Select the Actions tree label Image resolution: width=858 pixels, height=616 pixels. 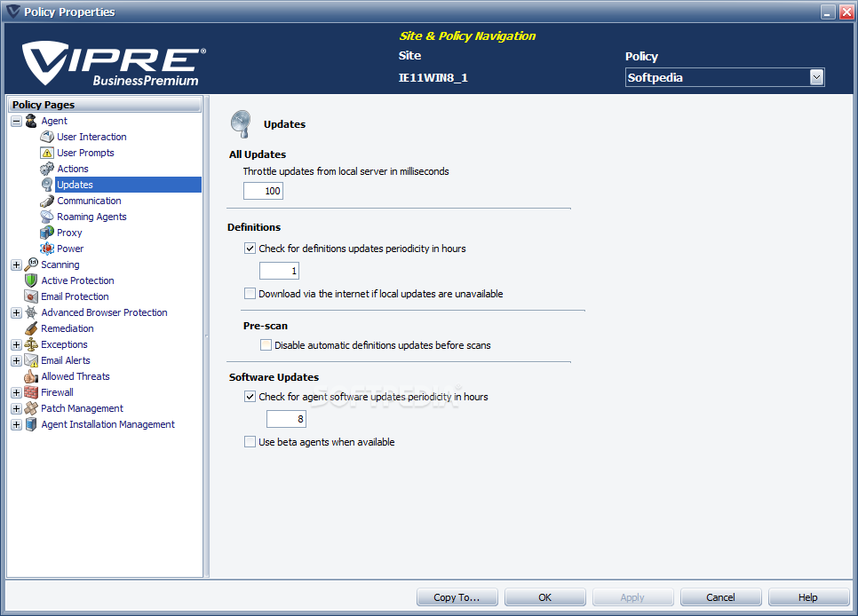pos(73,169)
